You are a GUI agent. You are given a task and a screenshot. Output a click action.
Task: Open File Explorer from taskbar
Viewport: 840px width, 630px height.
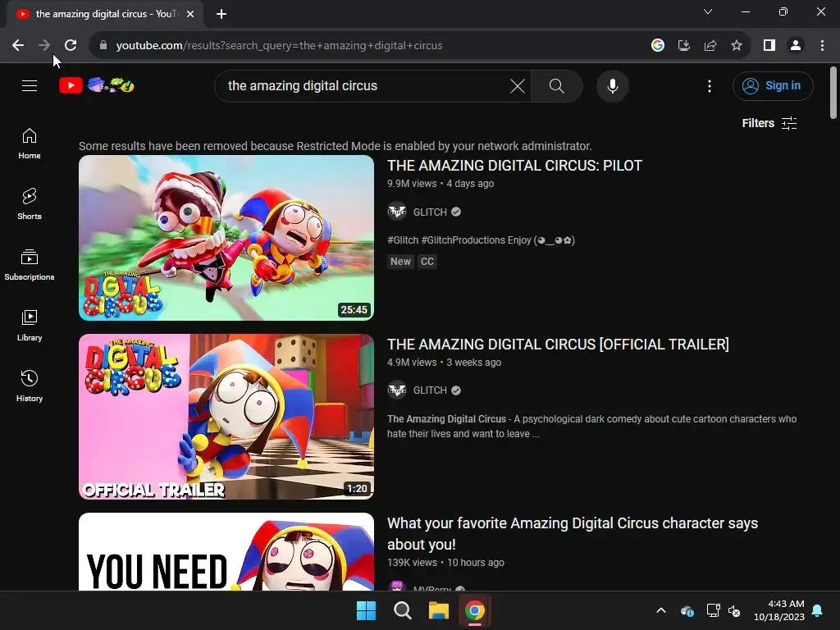point(438,610)
